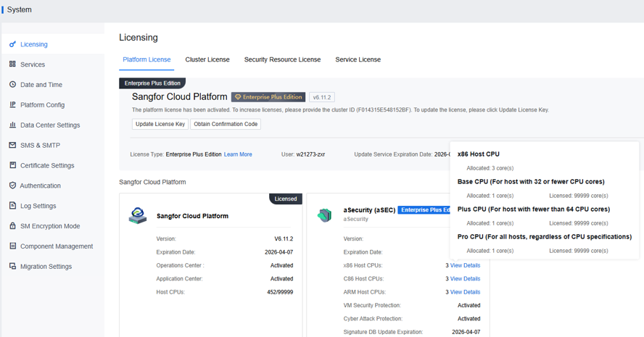Click the System header title

[20, 9]
